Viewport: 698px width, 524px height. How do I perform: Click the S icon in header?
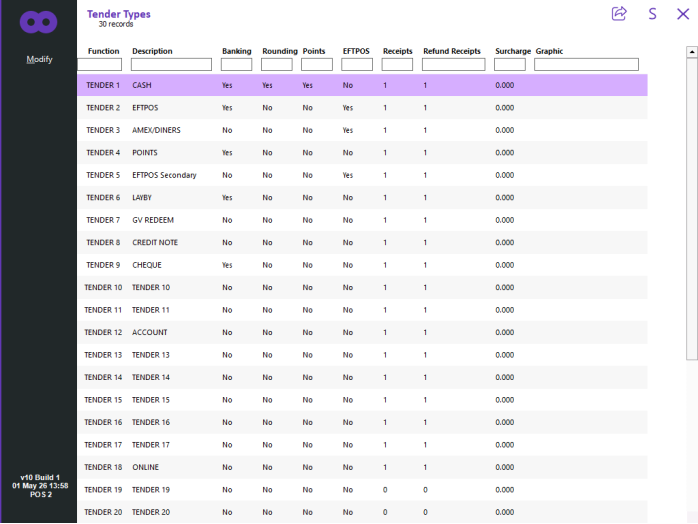click(652, 14)
